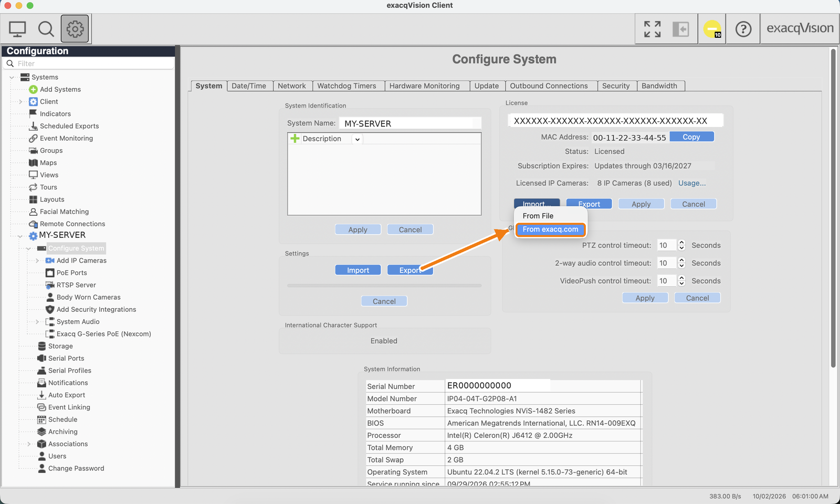Open the Help question mark icon
The image size is (840, 504).
click(x=743, y=29)
